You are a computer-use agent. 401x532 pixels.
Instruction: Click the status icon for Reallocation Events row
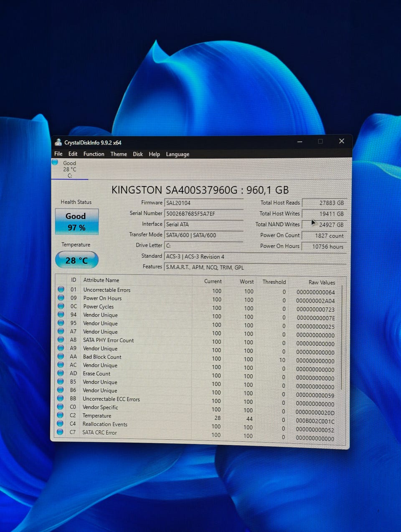(60, 424)
